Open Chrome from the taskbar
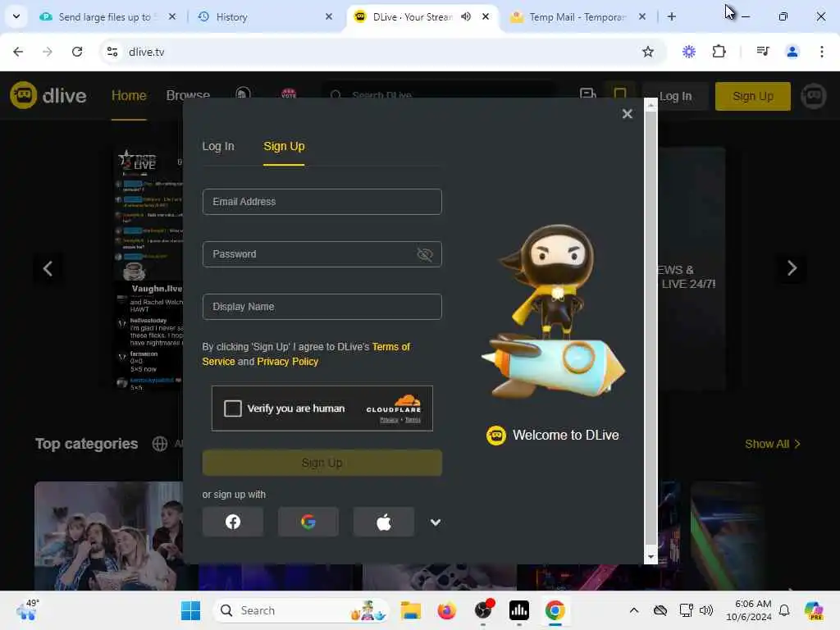840x630 pixels. point(555,610)
